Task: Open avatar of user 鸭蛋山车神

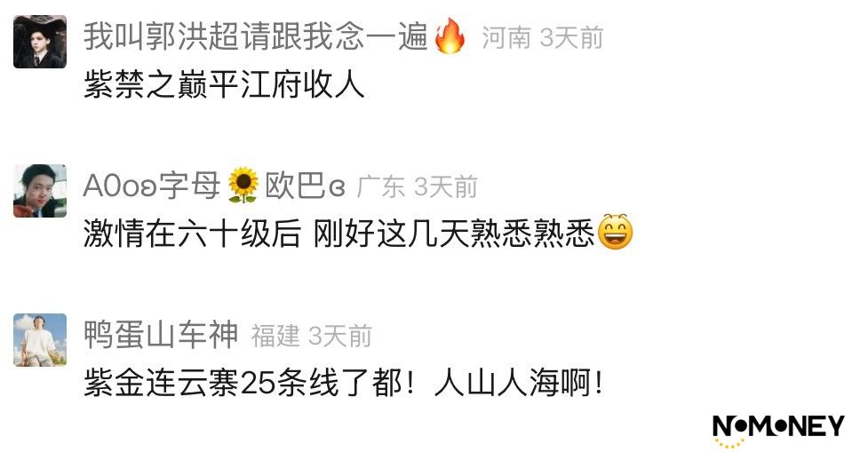Action: pos(40,340)
